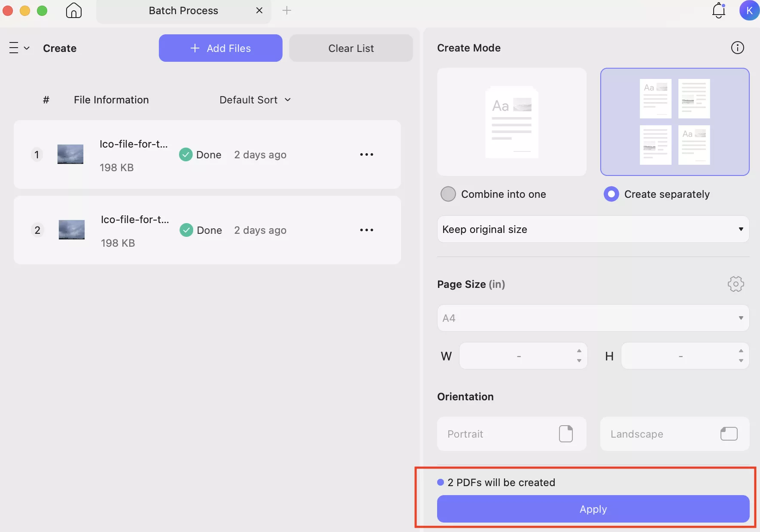Open the notifications bell
The width and height of the screenshot is (760, 532).
coord(718,10)
